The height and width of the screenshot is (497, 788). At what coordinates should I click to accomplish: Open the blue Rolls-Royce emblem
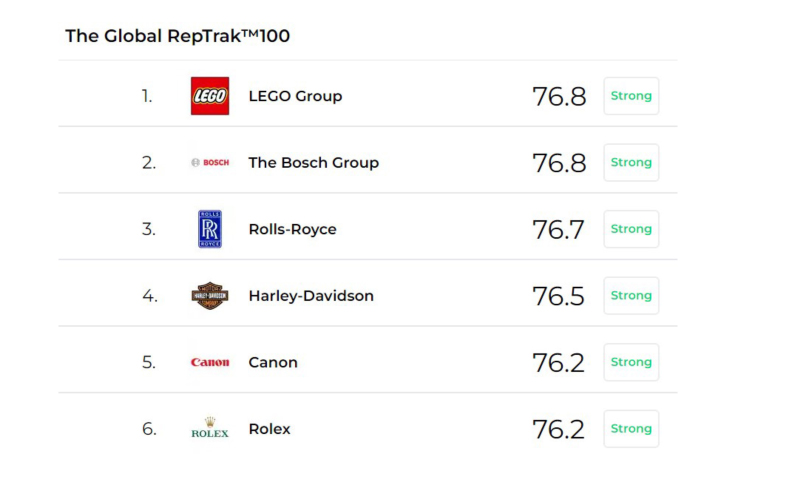coord(210,229)
